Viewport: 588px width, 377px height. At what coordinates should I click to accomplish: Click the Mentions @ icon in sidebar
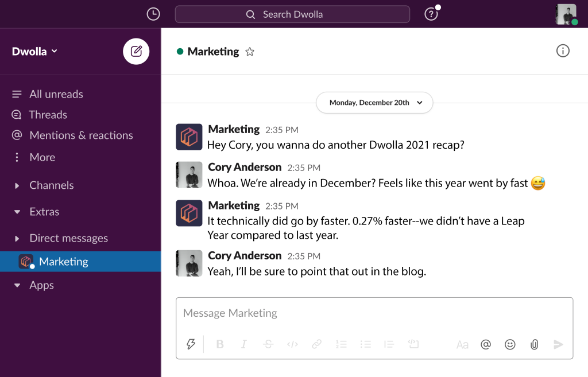pos(17,135)
